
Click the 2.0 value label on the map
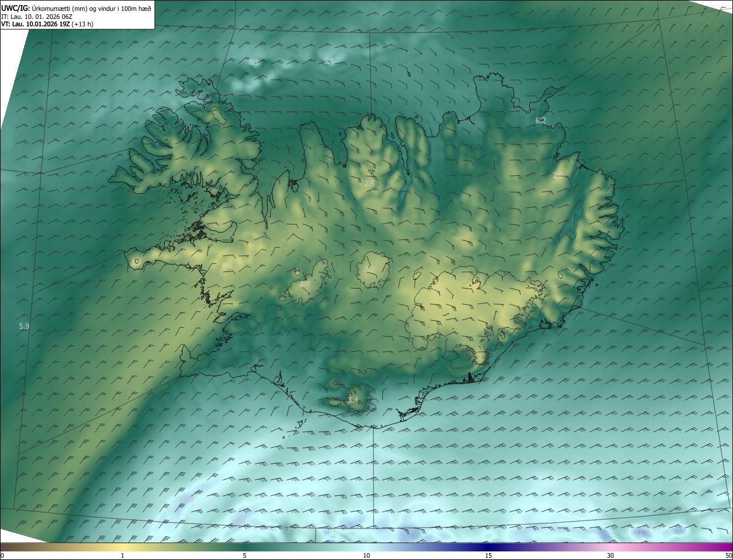pos(557,175)
